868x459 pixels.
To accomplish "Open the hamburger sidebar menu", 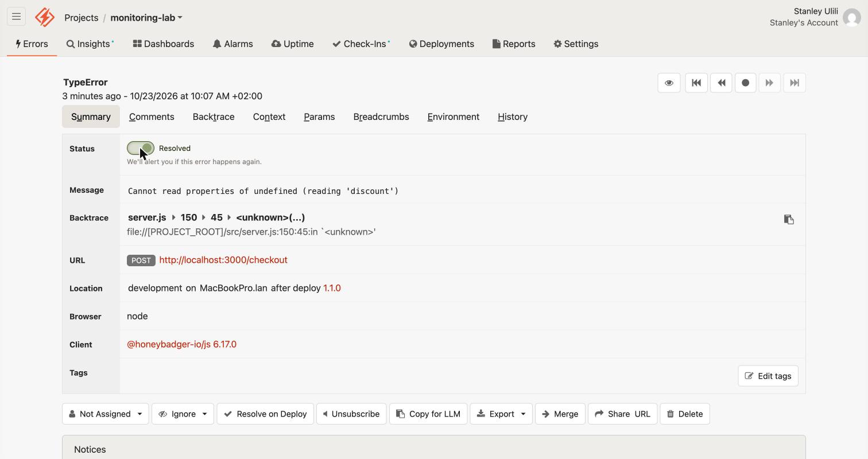I will coord(16,17).
